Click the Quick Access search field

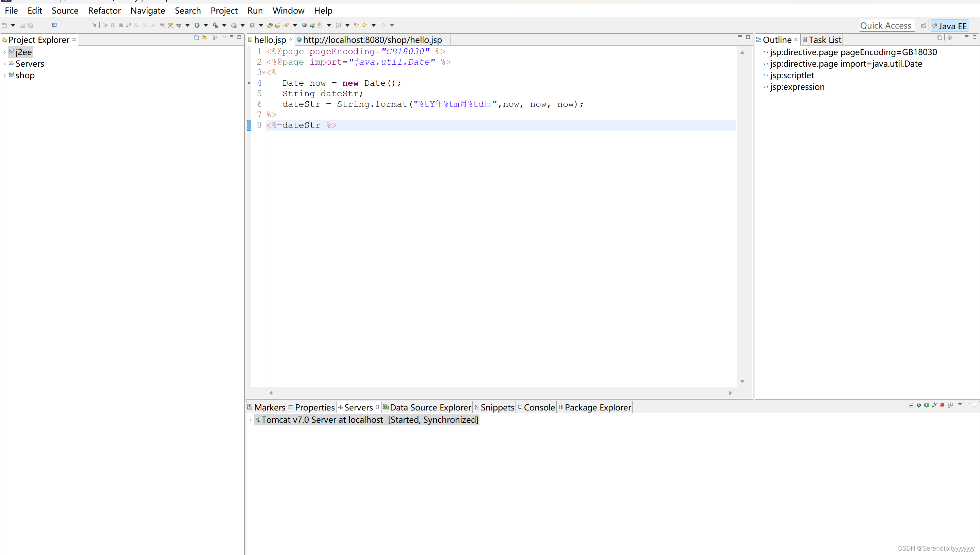coord(885,26)
